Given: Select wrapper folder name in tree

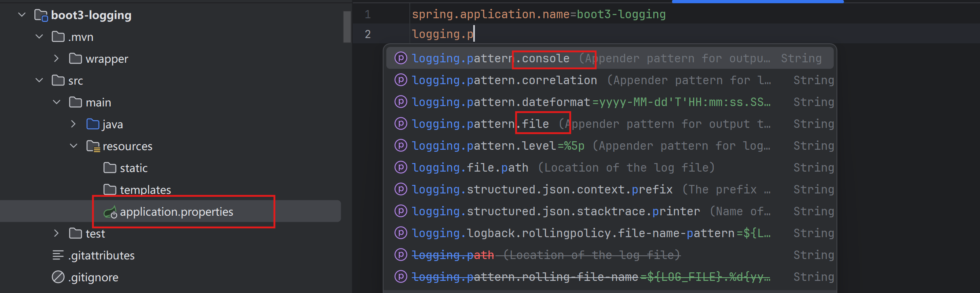Looking at the screenshot, I should click(x=107, y=59).
